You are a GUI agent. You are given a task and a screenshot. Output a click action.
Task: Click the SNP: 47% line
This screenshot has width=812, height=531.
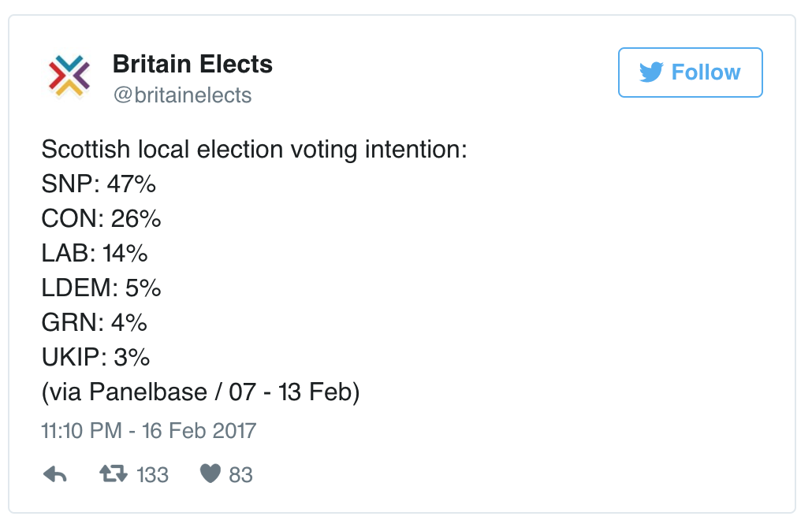(99, 184)
